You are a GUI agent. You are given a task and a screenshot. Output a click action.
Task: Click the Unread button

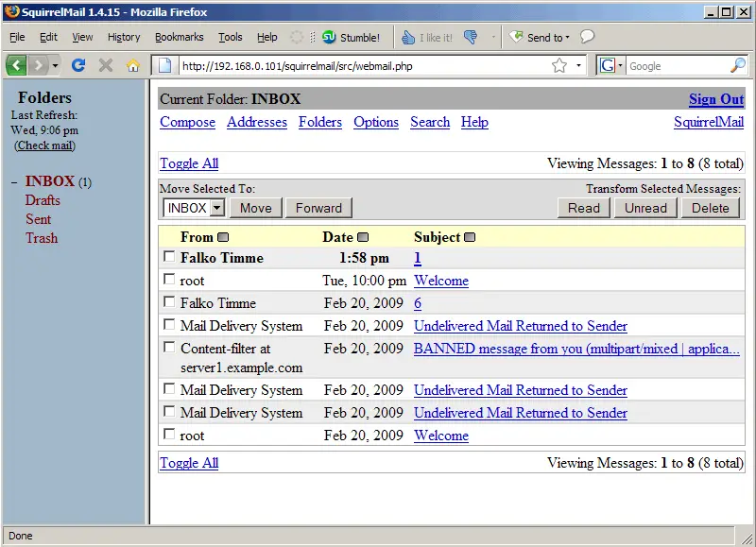tap(646, 208)
